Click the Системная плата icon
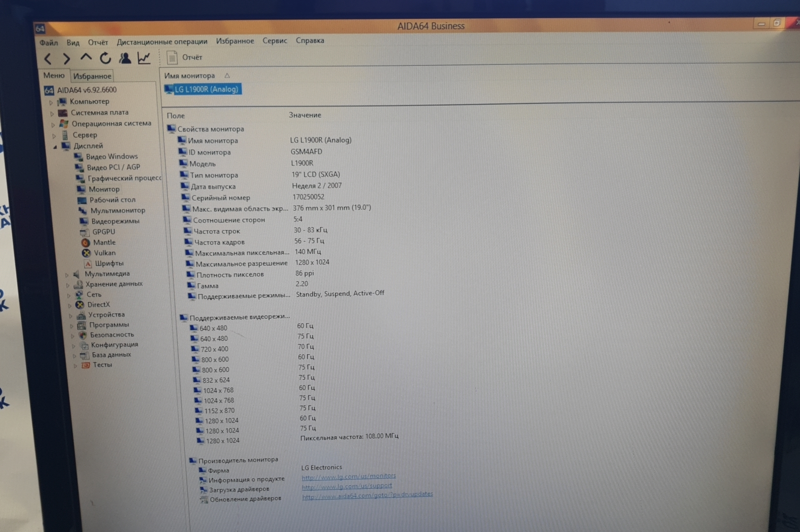Viewport: 800px width, 532px height. tap(63, 113)
